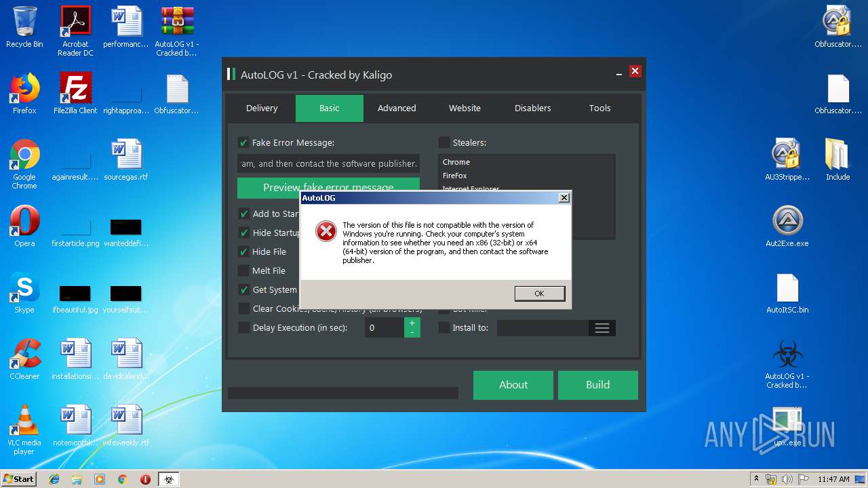
Task: Click OK in the AutoLOG error dialog
Action: [x=539, y=293]
